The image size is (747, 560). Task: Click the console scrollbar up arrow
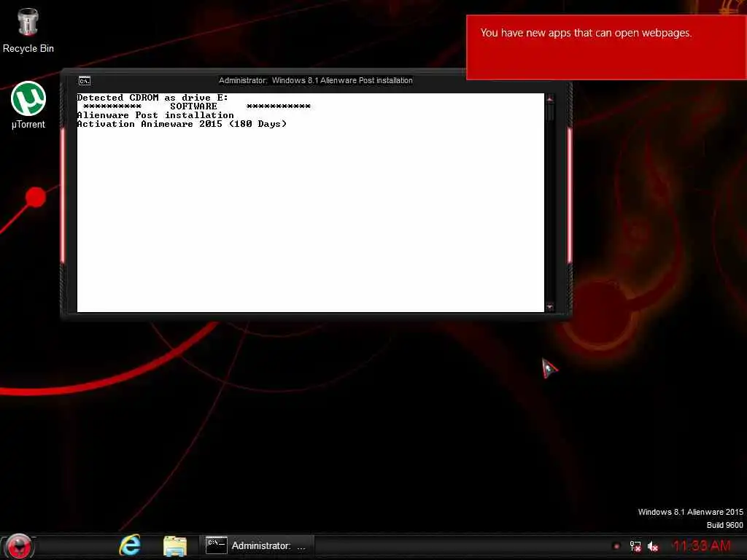(550, 98)
